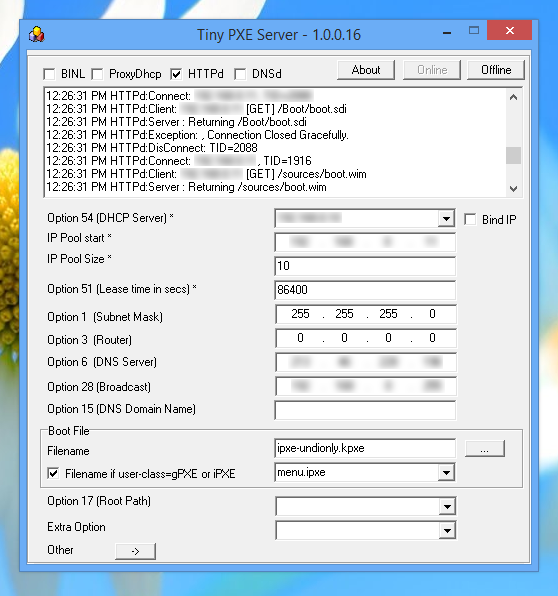This screenshot has width=558, height=596.
Task: Click the Option 6 DNS Server field
Action: click(366, 362)
